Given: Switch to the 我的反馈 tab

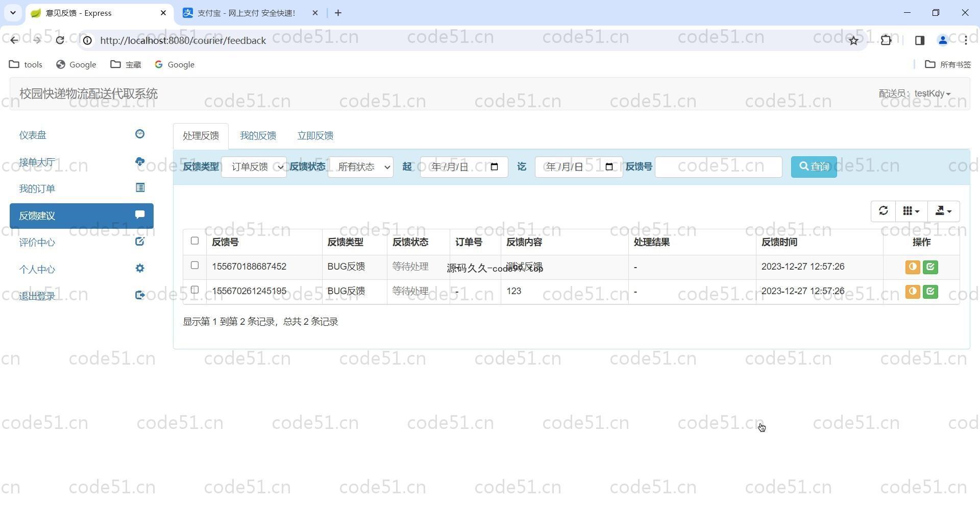Looking at the screenshot, I should click(258, 136).
